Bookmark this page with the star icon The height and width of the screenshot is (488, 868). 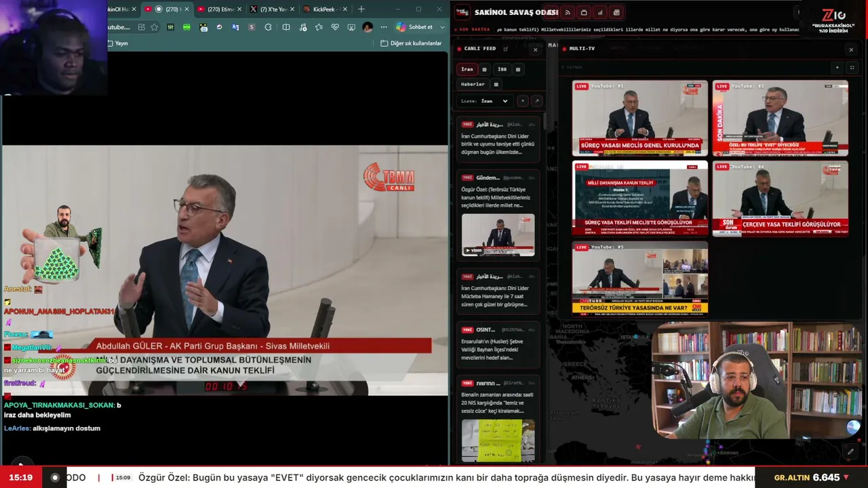(155, 27)
